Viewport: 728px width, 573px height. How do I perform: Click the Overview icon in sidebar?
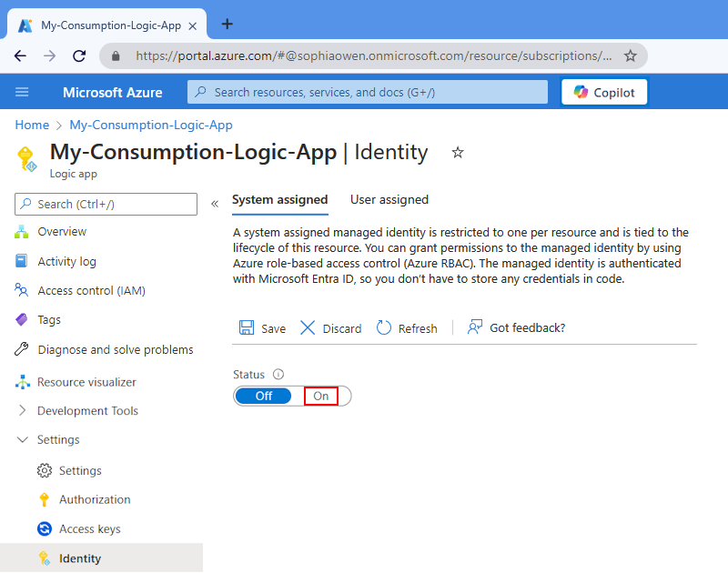(x=21, y=232)
